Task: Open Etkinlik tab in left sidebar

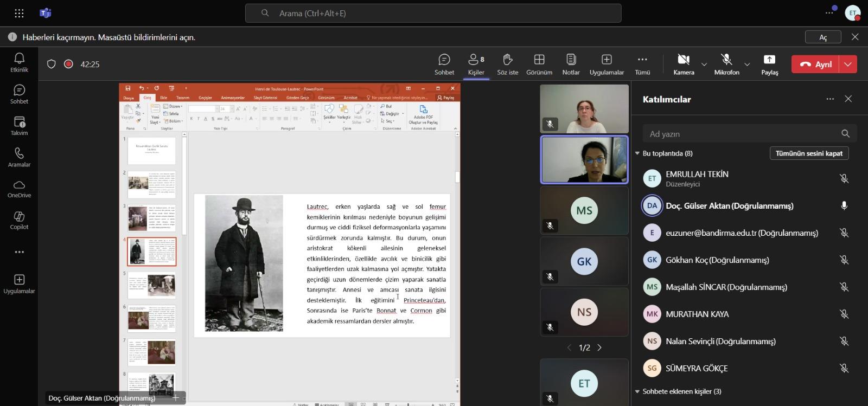Action: (x=19, y=62)
